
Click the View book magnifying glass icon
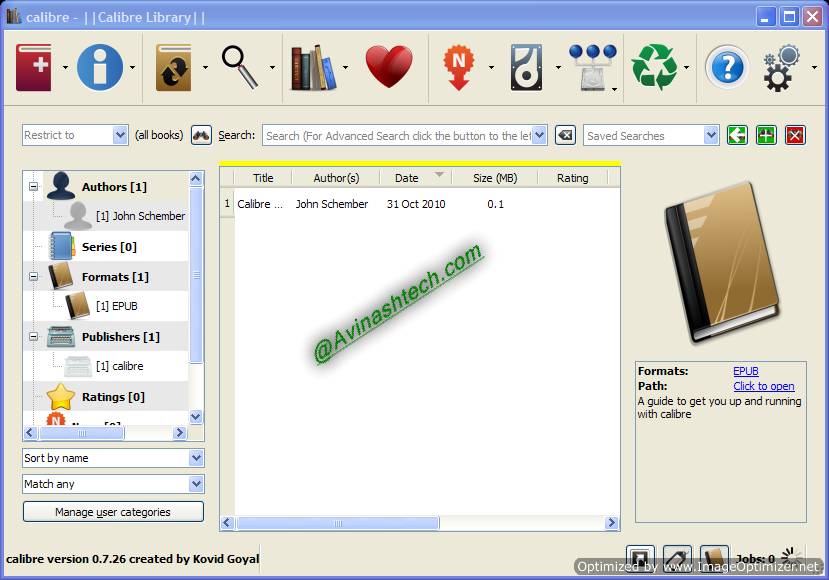tap(240, 67)
